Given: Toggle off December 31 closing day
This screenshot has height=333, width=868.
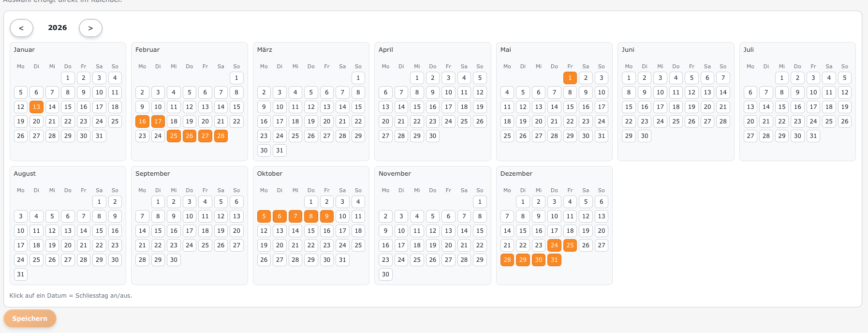Looking at the screenshot, I should (x=554, y=260).
